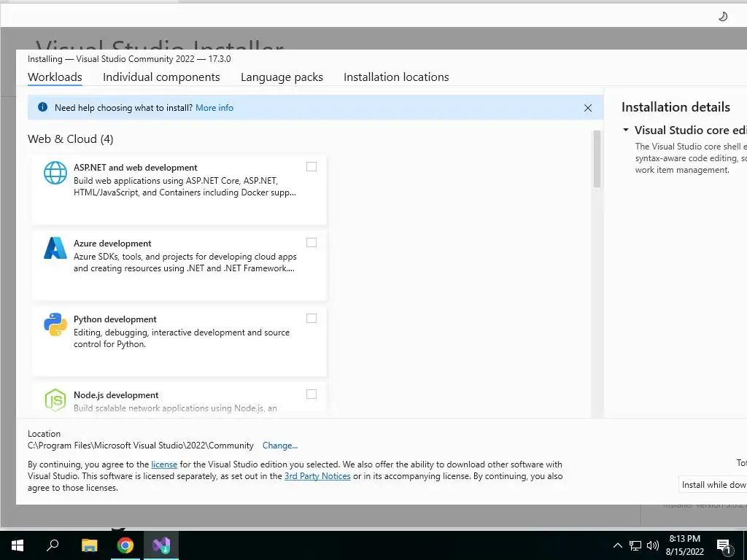
Task: Check ASP.NET and web development workload
Action: click(311, 167)
